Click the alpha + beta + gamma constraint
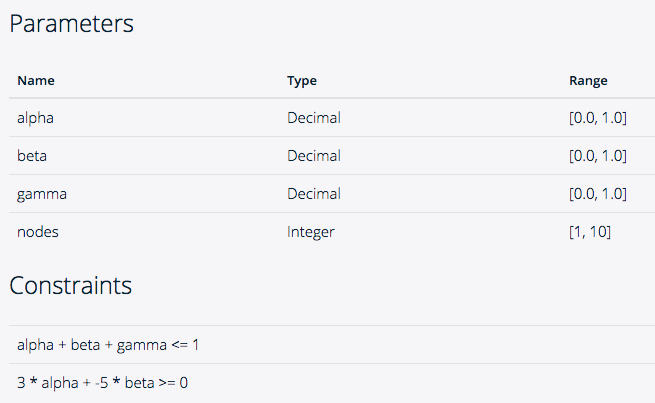The width and height of the screenshot is (655, 403). tap(108, 345)
